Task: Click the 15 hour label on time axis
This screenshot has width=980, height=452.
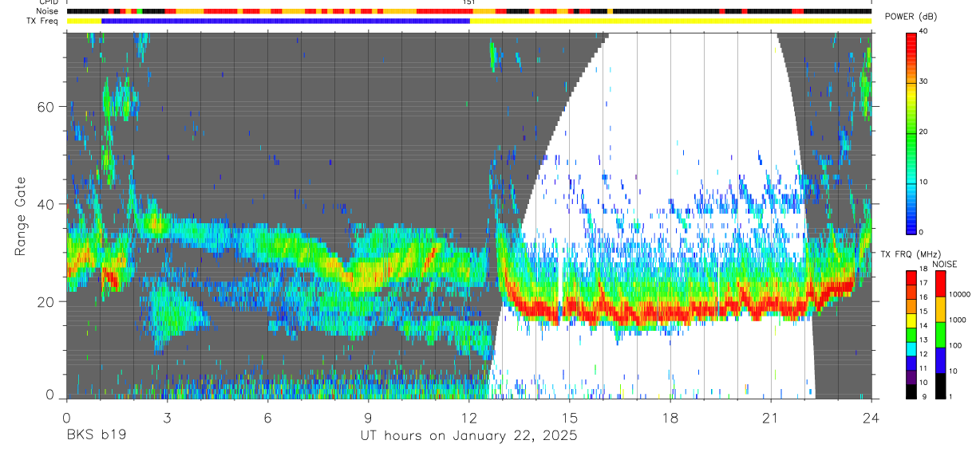Action: (569, 416)
